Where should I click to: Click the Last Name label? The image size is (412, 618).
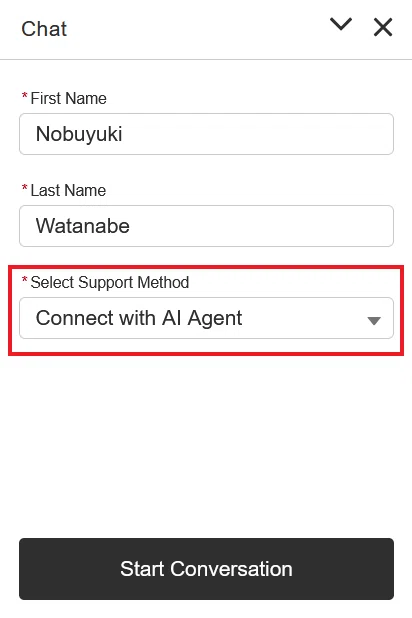click(x=68, y=190)
